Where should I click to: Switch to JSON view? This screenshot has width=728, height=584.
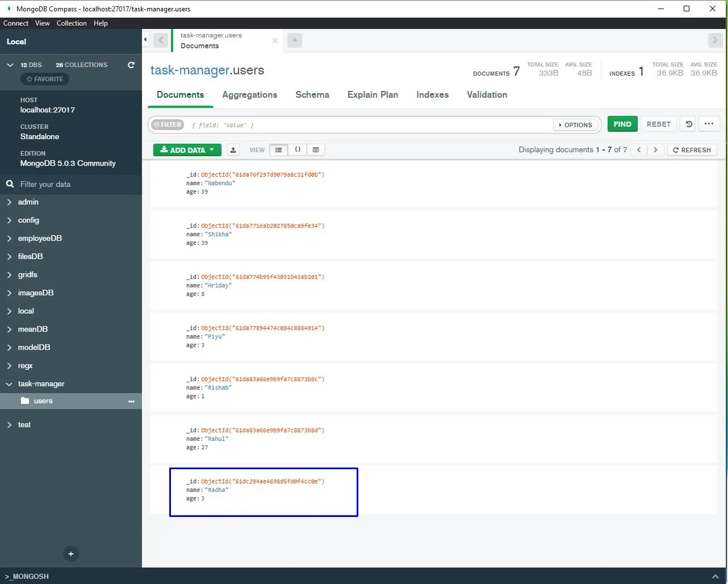click(x=298, y=150)
